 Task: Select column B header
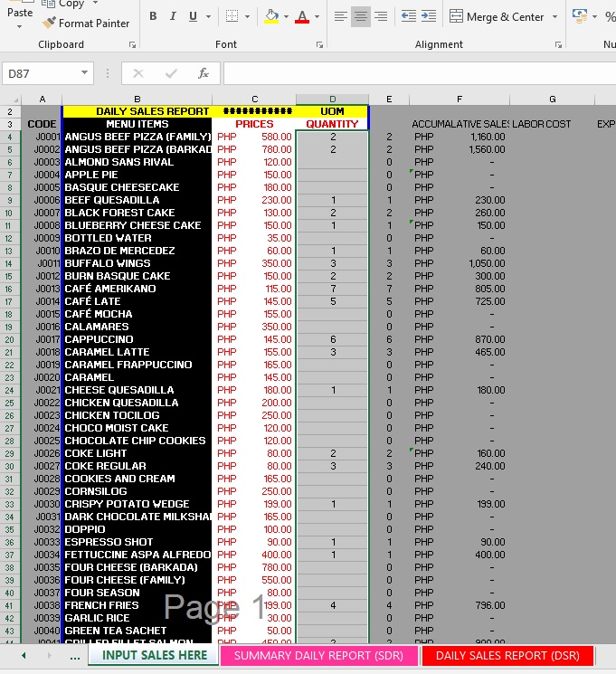coord(137,100)
